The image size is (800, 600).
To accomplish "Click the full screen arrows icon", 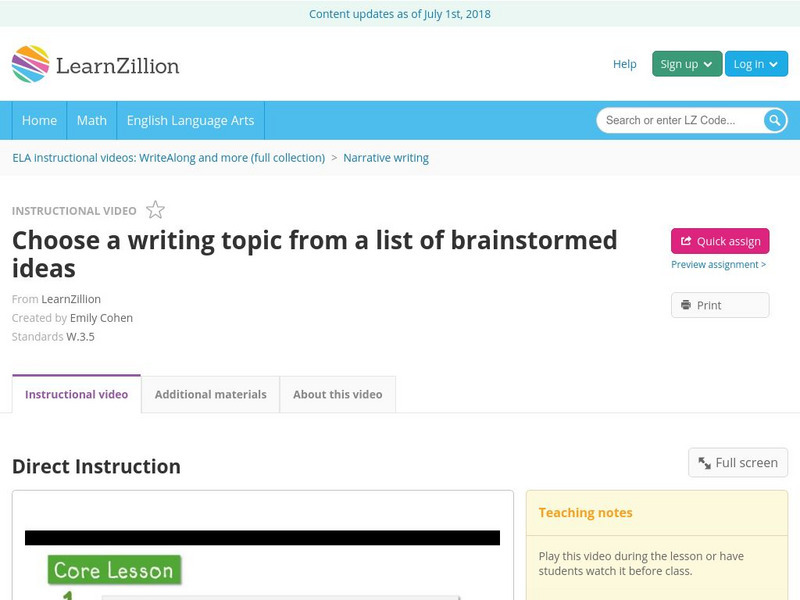I will tap(704, 462).
